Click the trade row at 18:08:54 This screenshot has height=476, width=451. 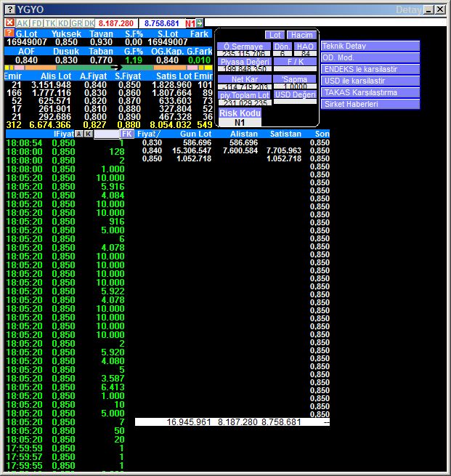(65, 143)
